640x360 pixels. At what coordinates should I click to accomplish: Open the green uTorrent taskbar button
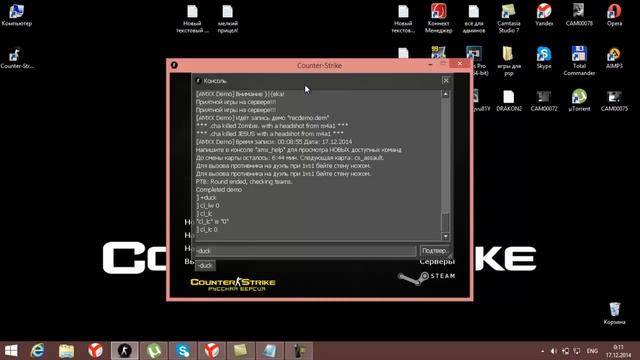pos(154,351)
